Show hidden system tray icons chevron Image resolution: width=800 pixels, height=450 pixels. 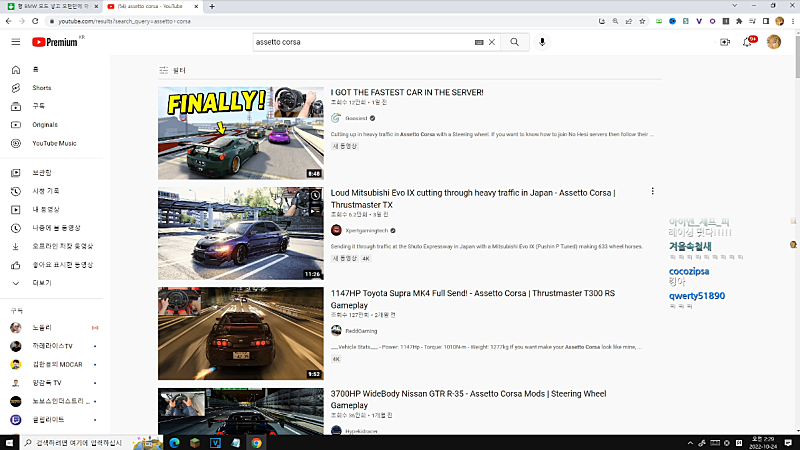click(x=690, y=443)
